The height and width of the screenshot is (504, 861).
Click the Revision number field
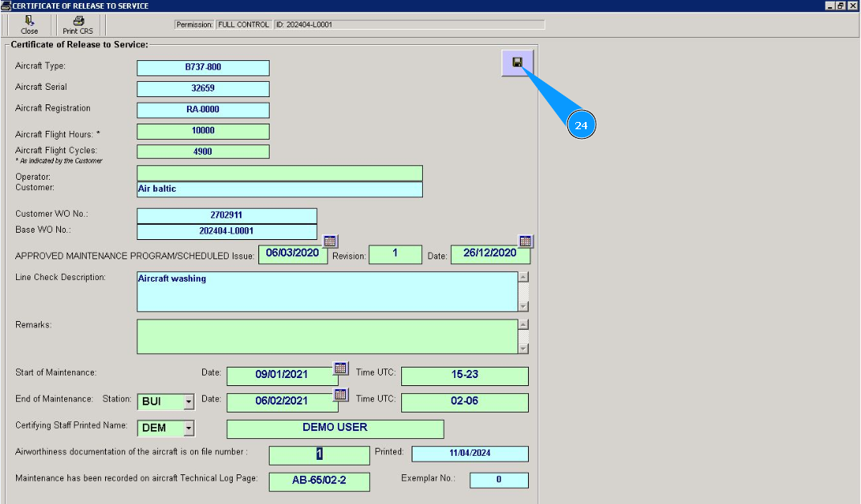[x=395, y=254]
